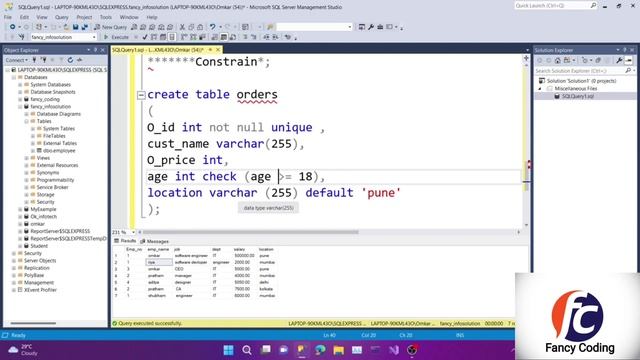Click the editor horizontal scrollbar
Viewport: 640px width, 360px height.
251,232
